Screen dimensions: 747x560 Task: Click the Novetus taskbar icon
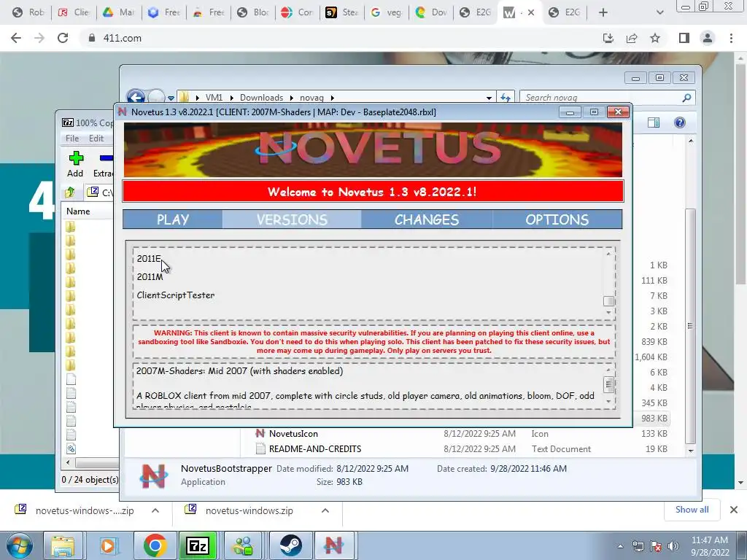click(333, 545)
